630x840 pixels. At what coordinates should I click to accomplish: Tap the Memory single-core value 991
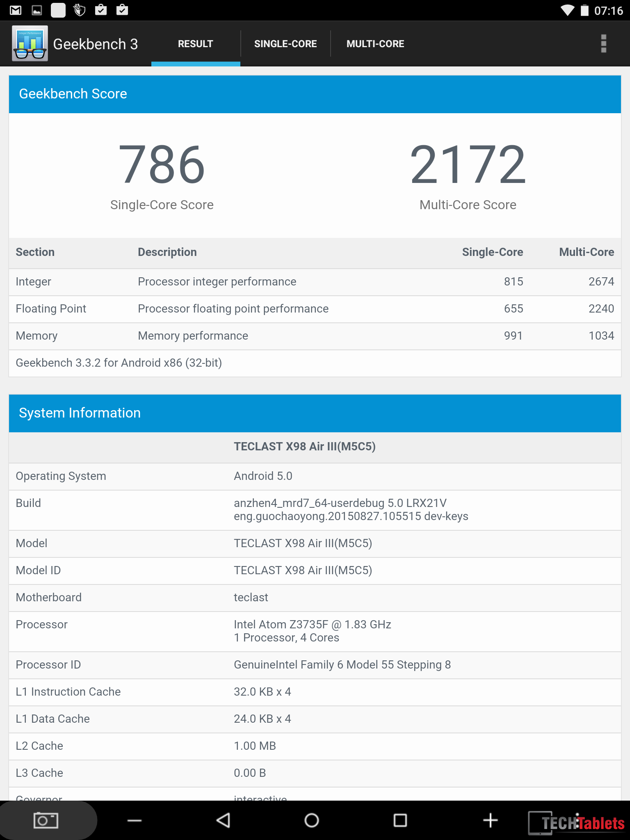[514, 336]
